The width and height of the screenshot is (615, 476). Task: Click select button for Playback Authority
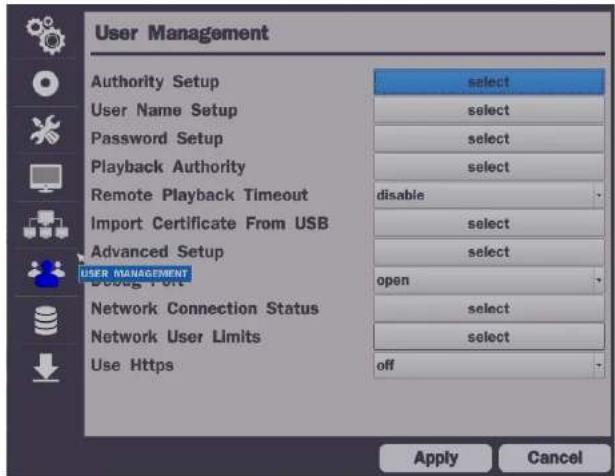(x=489, y=167)
